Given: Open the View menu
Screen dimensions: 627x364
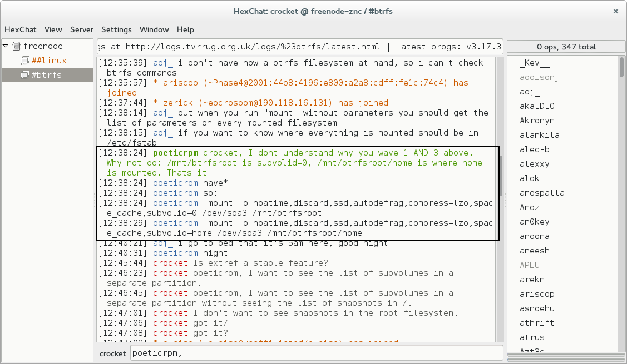Looking at the screenshot, I should pos(53,29).
